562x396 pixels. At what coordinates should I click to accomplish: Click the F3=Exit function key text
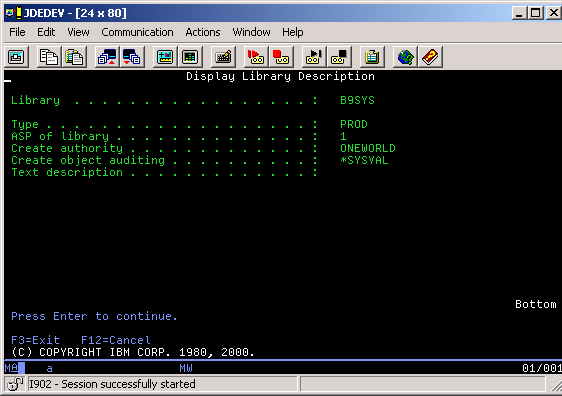click(35, 340)
